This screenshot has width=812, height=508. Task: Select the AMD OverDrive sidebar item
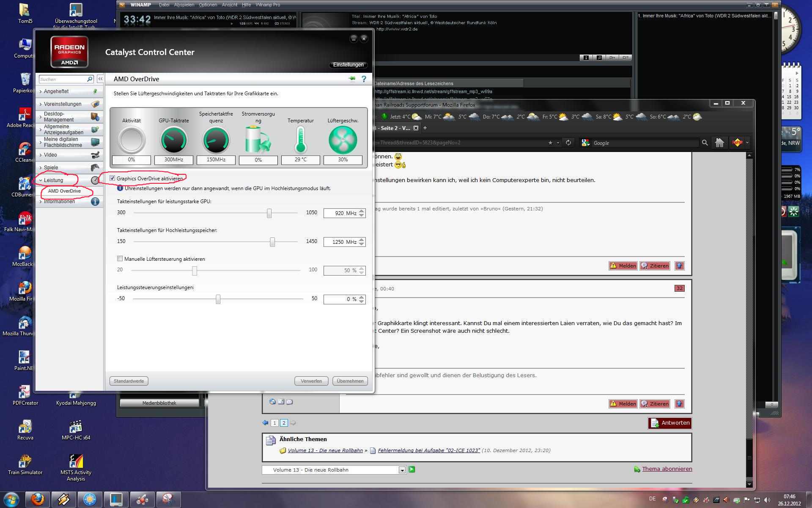pos(64,191)
